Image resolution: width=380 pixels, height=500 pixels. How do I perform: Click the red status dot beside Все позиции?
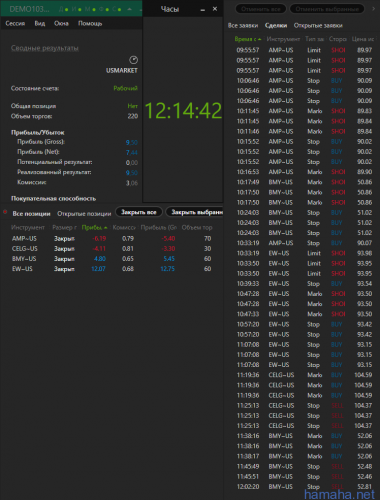pyautogui.click(x=5, y=212)
